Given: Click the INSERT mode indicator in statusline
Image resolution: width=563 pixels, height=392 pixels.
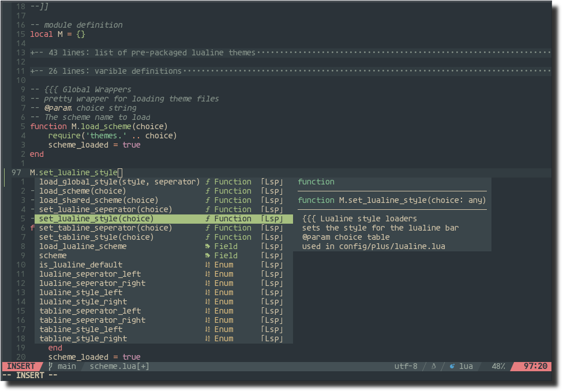Looking at the screenshot, I should (x=21, y=366).
